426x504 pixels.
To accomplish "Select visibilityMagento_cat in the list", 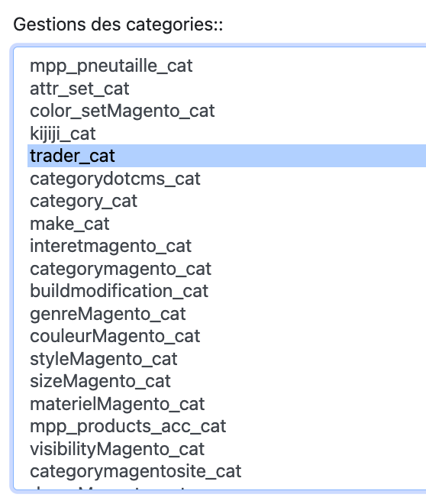I will [x=227, y=448].
